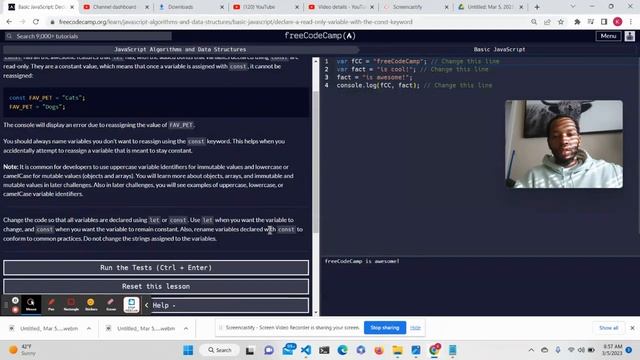
Task: Bookmark this page with the star icon
Action: point(561,22)
